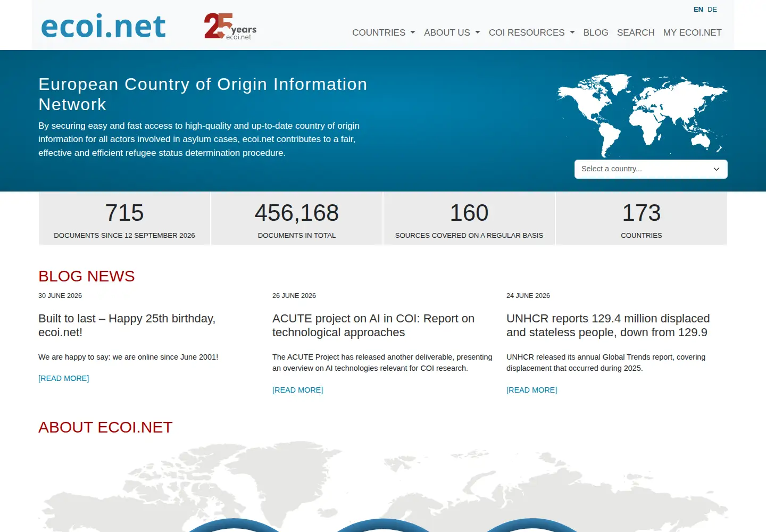Click the European Country of Origin Information Network title
Viewport: 766px width, 532px height.
203,94
